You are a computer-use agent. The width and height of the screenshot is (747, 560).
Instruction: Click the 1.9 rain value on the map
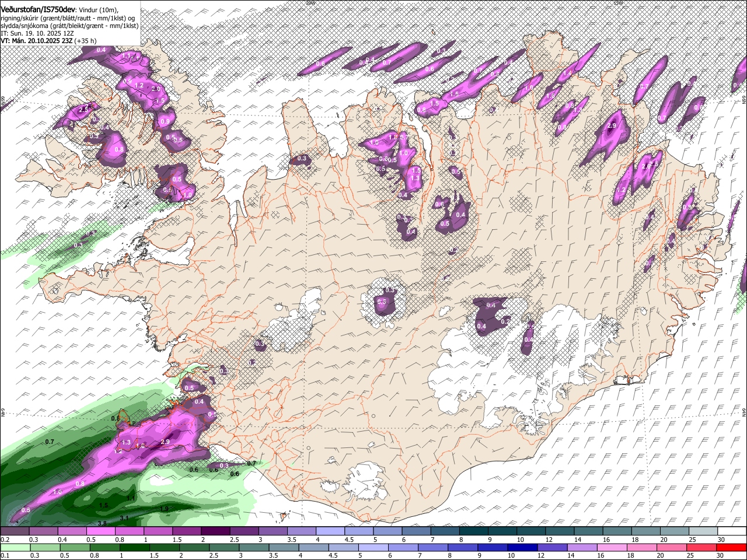pyautogui.click(x=164, y=509)
